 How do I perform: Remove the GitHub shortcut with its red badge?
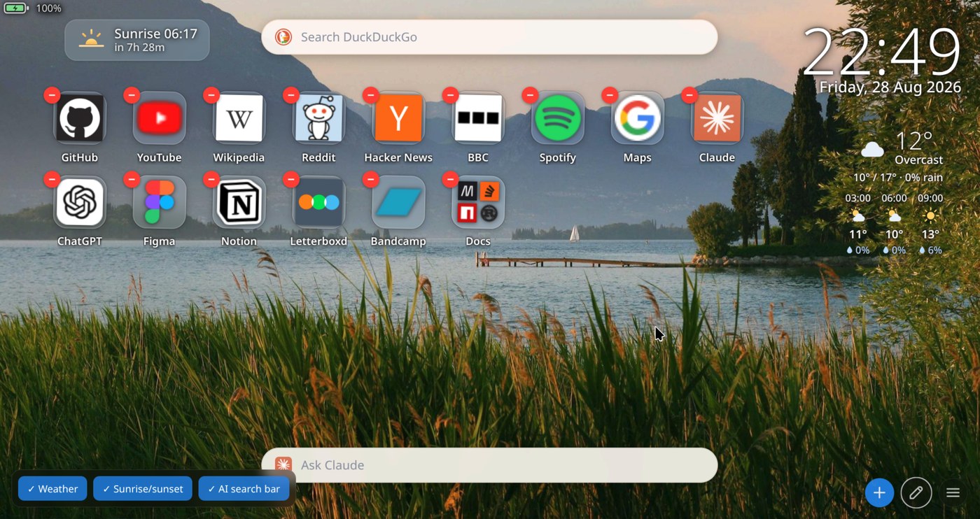pos(52,95)
